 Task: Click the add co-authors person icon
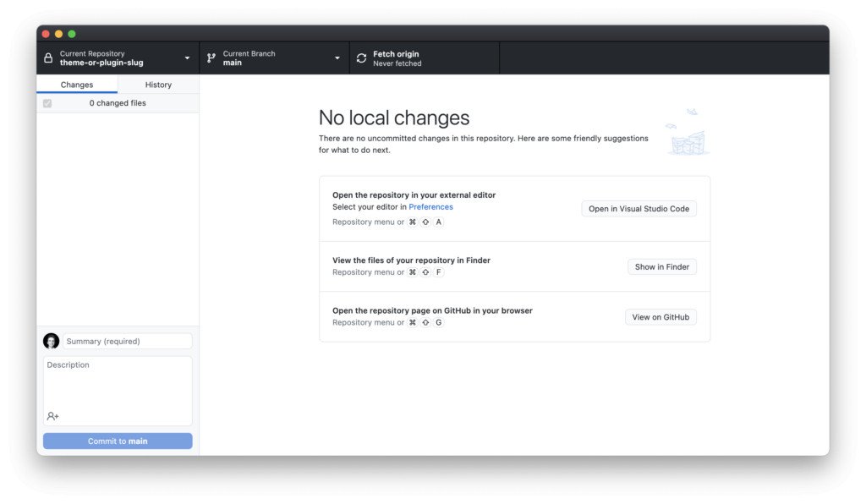click(51, 415)
